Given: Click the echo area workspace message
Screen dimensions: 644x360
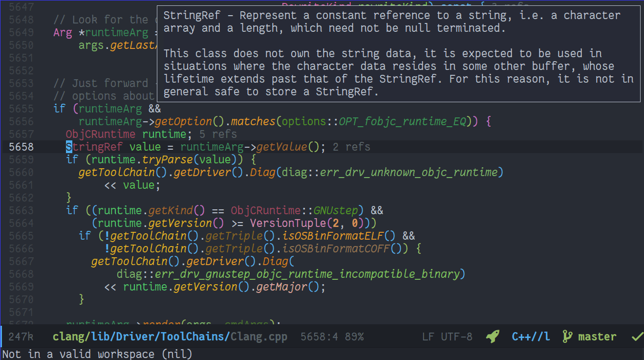Looking at the screenshot, I should 97,354.
